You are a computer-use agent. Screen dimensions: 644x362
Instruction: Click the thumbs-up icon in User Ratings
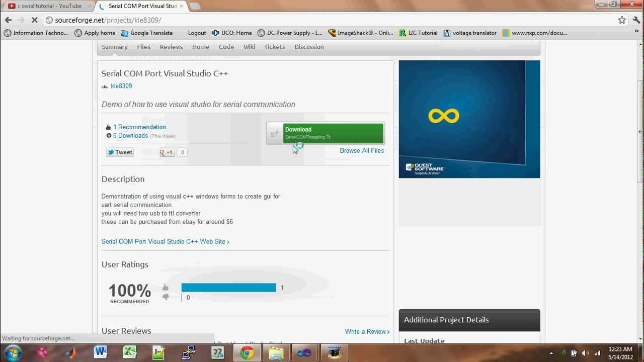pyautogui.click(x=166, y=288)
